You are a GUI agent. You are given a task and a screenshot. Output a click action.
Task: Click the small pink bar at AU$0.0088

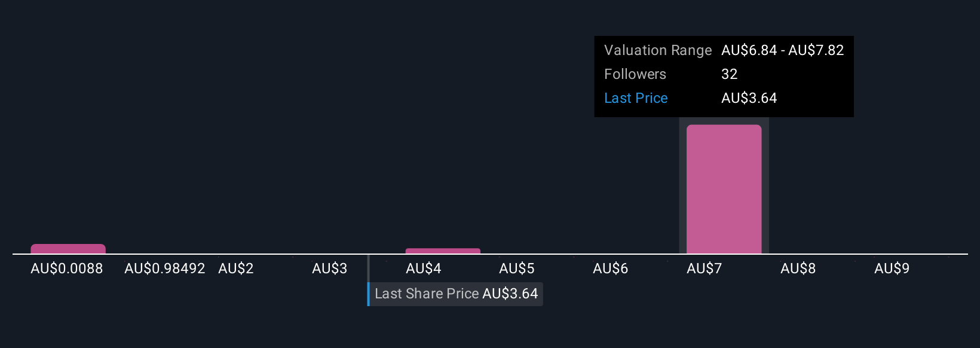(68, 249)
